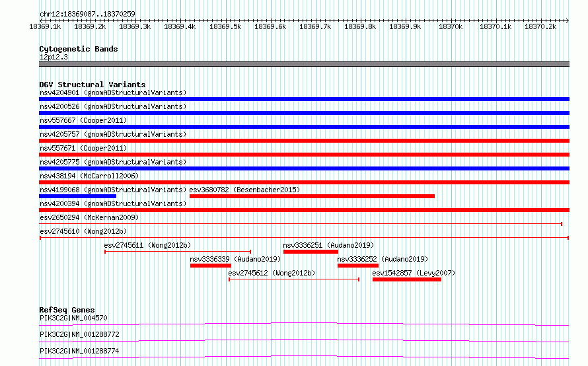The height and width of the screenshot is (366, 588).
Task: Open the PIK3C2G|NM_001288772 gene label
Action: coord(79,334)
